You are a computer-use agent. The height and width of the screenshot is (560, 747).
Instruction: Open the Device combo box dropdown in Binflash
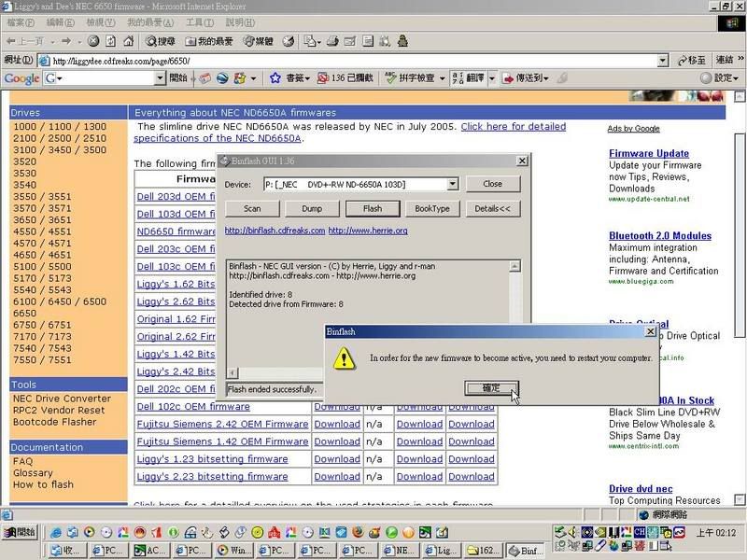click(x=453, y=184)
